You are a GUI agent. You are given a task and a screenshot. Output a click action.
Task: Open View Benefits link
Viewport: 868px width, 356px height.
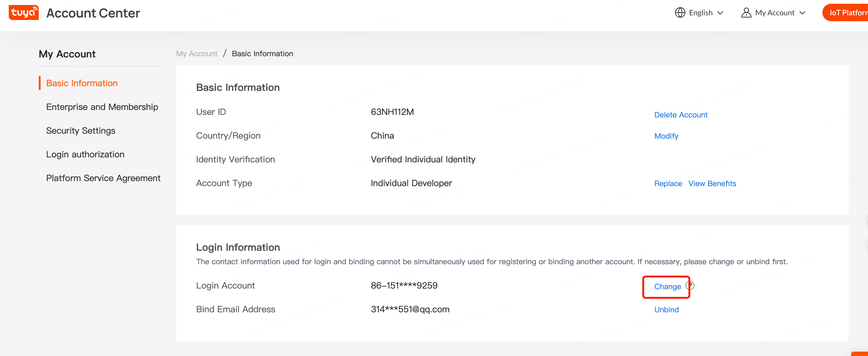pyautogui.click(x=712, y=184)
